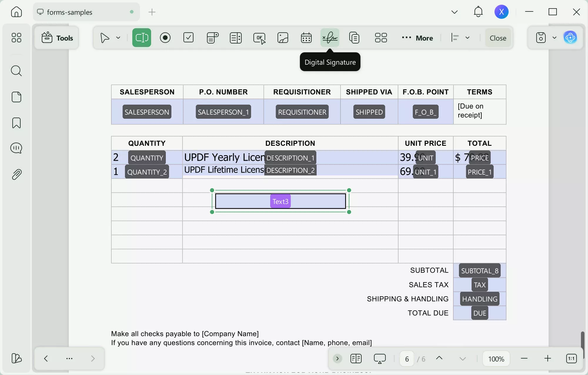Open the attachments sidebar panel
The height and width of the screenshot is (375, 588).
[x=16, y=175]
